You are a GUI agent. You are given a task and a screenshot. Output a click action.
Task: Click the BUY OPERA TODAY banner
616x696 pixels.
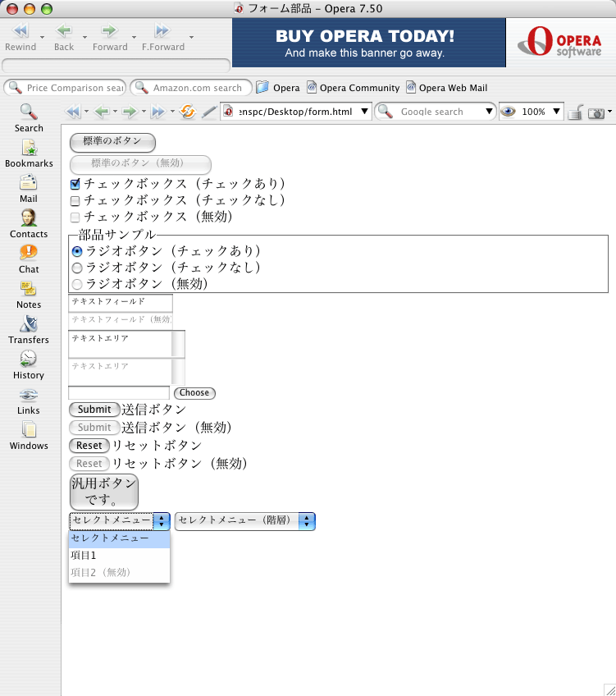click(368, 43)
